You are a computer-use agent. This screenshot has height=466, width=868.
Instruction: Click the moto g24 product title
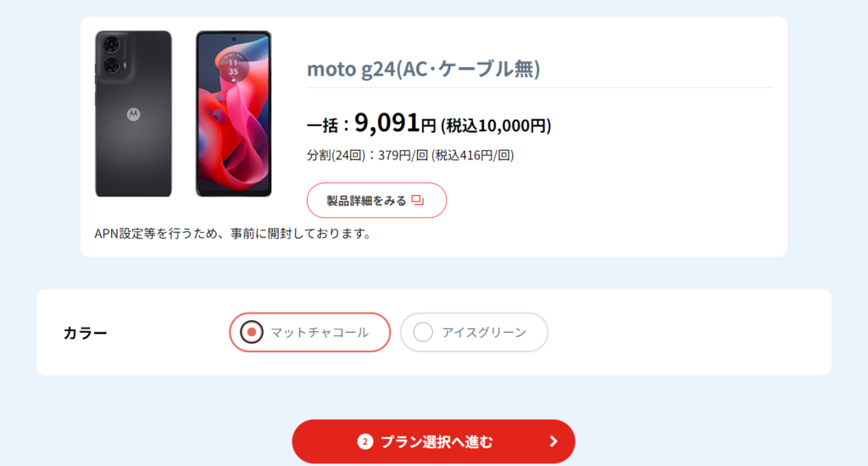pyautogui.click(x=424, y=69)
